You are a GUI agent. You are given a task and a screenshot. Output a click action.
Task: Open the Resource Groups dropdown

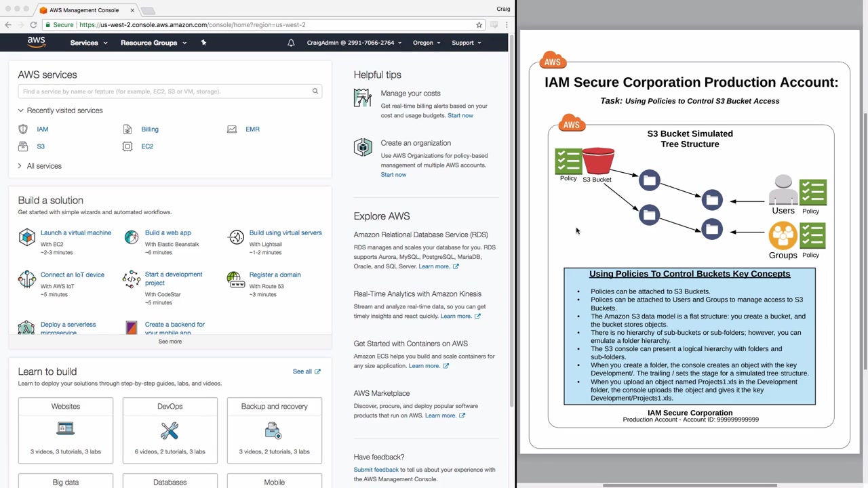(x=153, y=43)
